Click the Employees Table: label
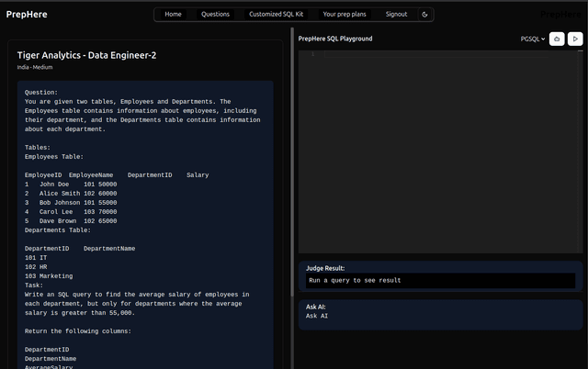Screen dimensions: 588x369 [x=54, y=157]
